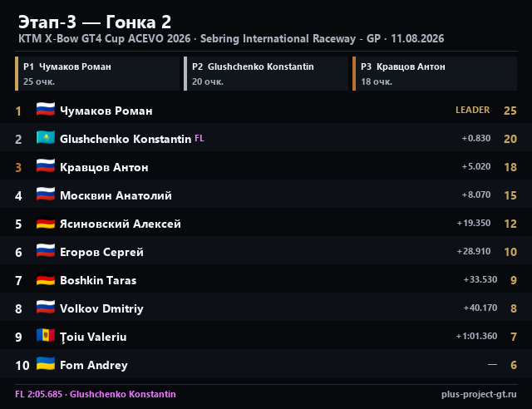Select the P1 Чумаков Роман podium card

tap(97, 74)
